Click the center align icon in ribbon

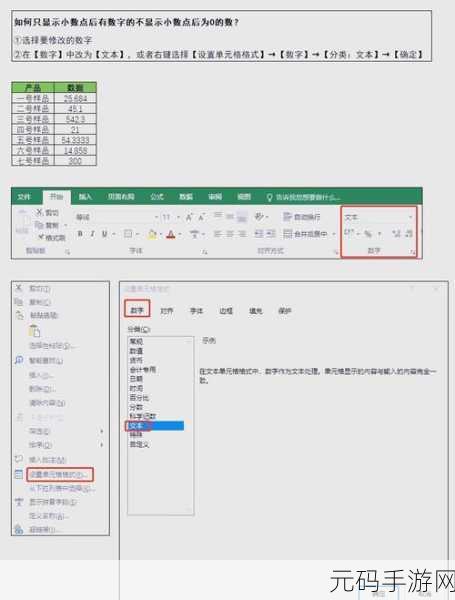(x=230, y=234)
